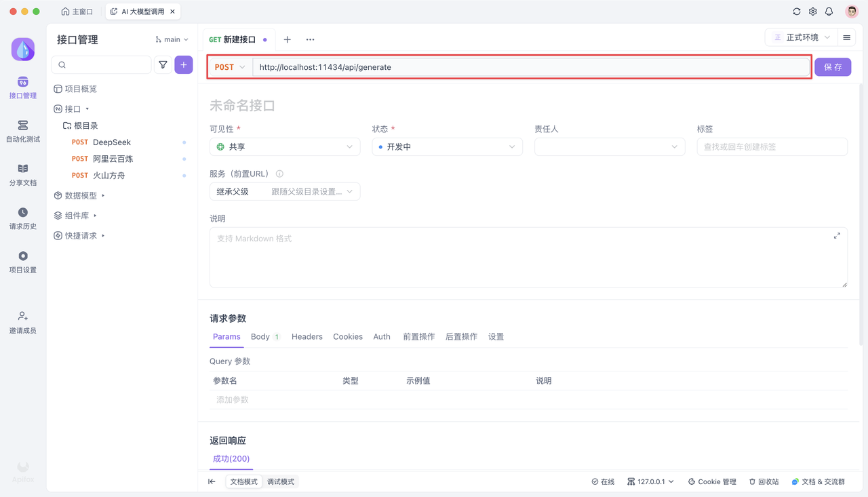Click the 保存 button
The image size is (868, 497).
pyautogui.click(x=833, y=67)
